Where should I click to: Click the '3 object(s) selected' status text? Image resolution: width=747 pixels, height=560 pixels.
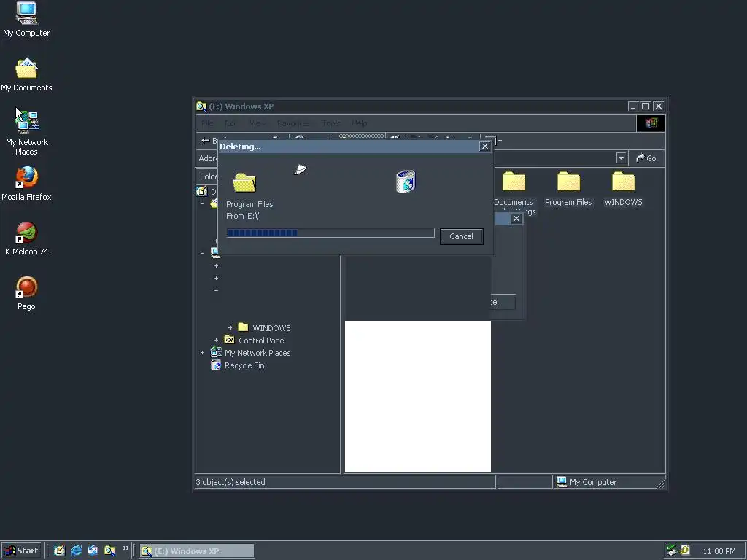click(230, 482)
